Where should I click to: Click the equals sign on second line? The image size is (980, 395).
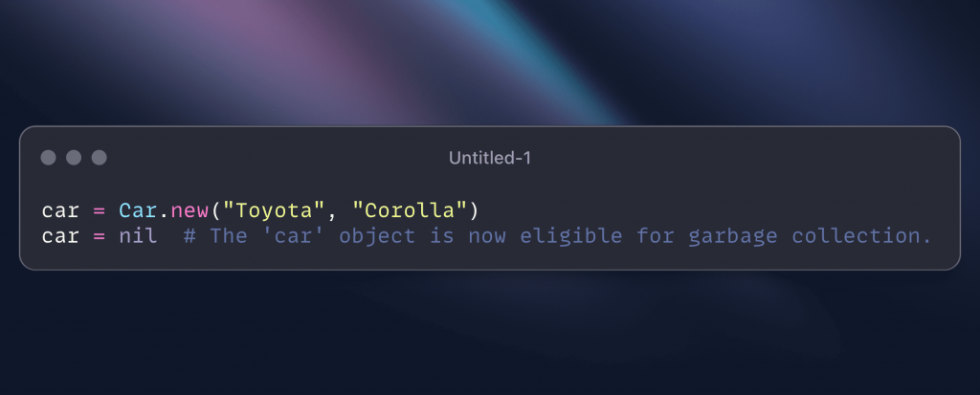(100, 237)
